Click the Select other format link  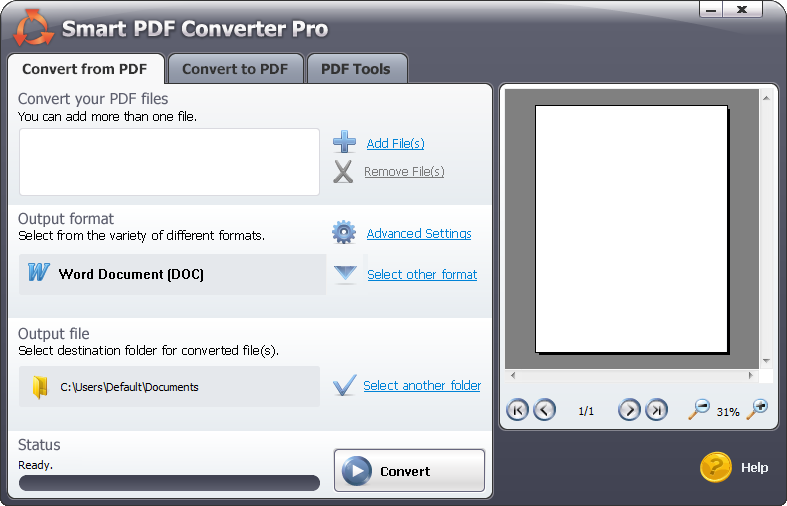pos(422,274)
